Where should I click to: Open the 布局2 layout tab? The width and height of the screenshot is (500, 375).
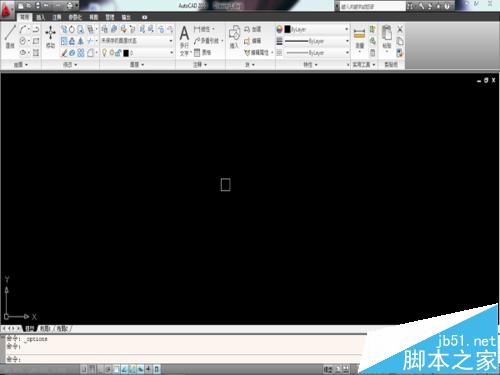pos(62,329)
